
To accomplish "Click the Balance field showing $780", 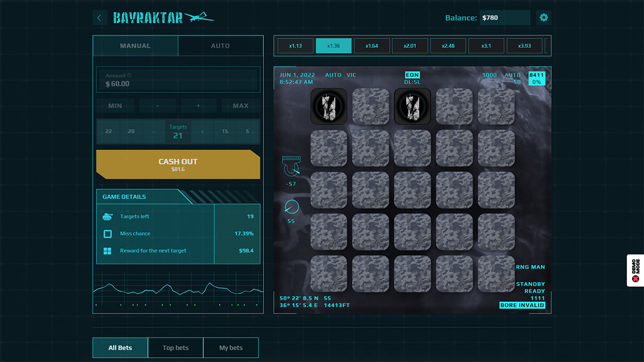I will click(x=505, y=18).
